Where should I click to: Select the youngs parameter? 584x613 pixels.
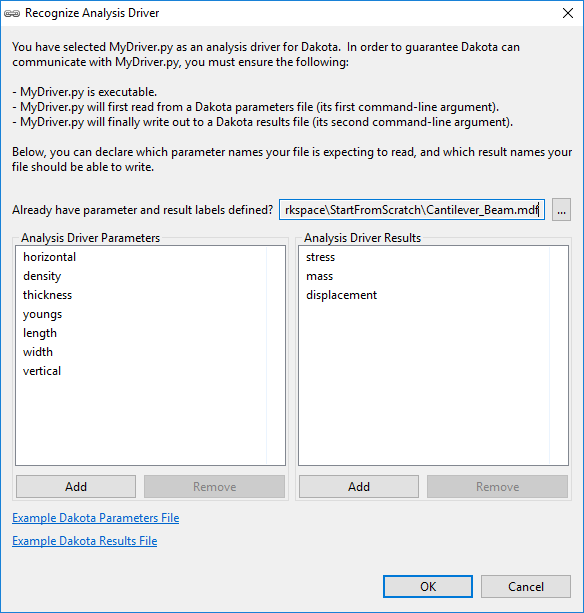(x=42, y=314)
